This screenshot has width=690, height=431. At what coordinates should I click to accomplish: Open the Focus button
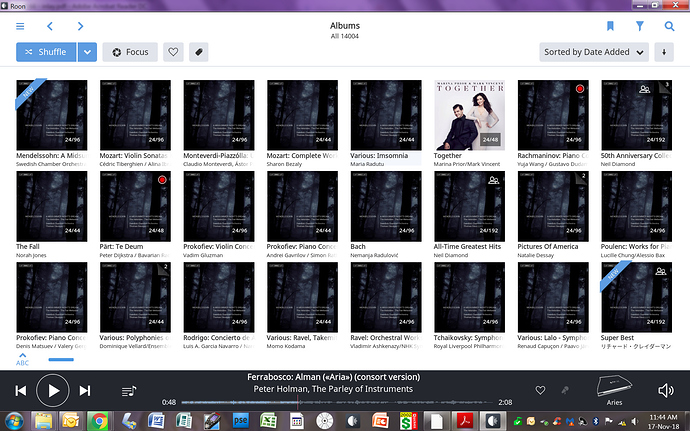point(130,52)
